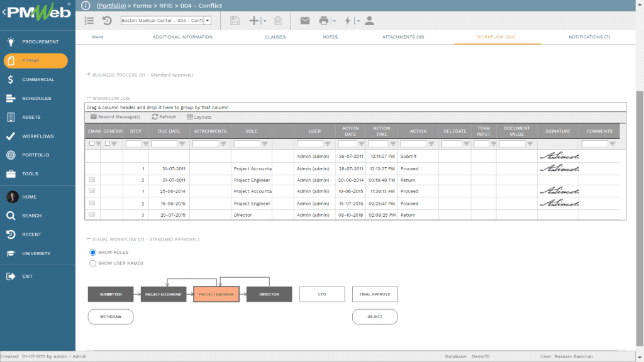Open the dropdown arrow next to the plus icon
This screenshot has height=362, width=644.
[x=265, y=21]
